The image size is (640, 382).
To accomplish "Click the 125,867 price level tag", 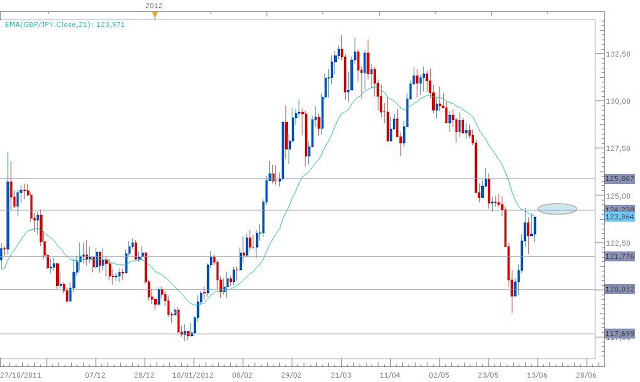I will tap(620, 179).
